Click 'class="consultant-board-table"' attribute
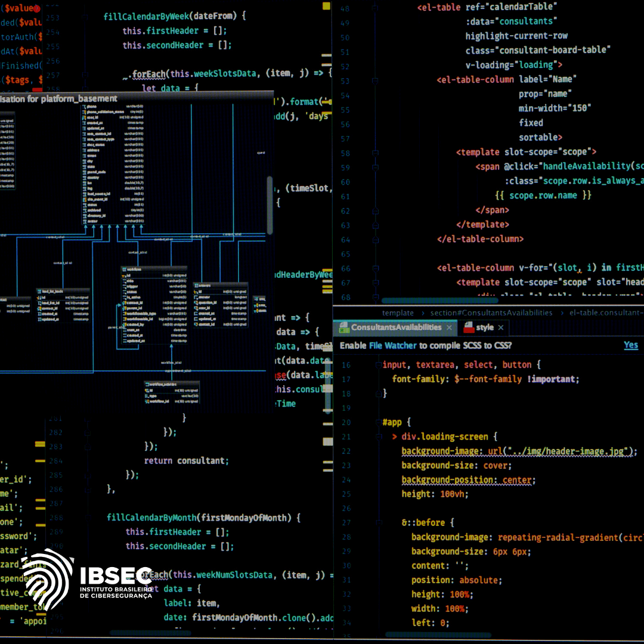The height and width of the screenshot is (644, 644). [x=538, y=50]
